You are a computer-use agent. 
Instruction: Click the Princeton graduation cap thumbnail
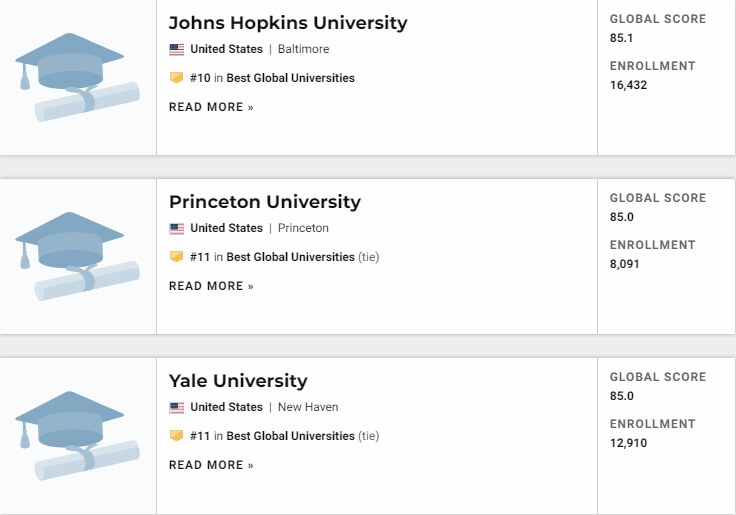point(77,255)
